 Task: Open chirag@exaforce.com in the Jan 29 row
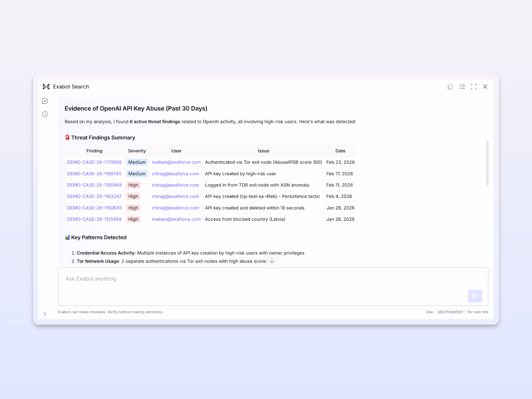click(x=176, y=208)
